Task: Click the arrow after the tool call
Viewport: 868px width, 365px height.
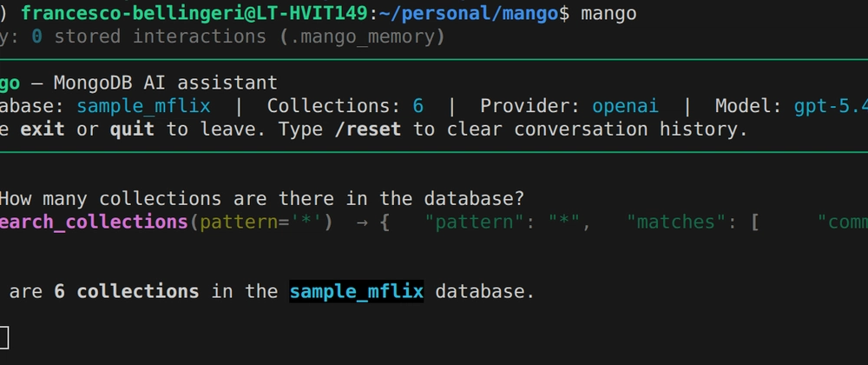Action: 361,222
